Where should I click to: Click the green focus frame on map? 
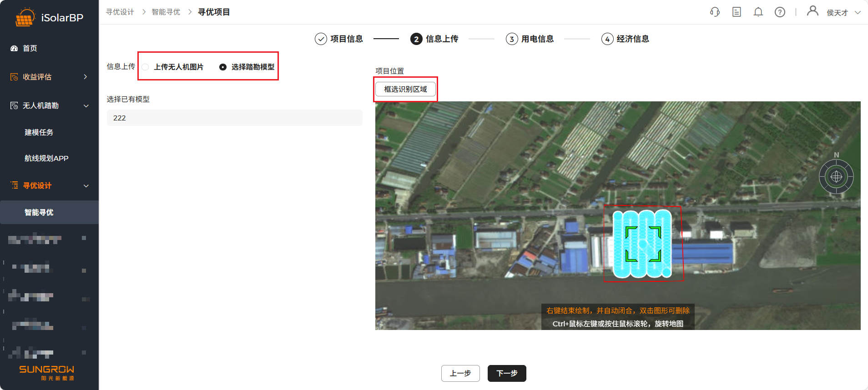tap(643, 244)
